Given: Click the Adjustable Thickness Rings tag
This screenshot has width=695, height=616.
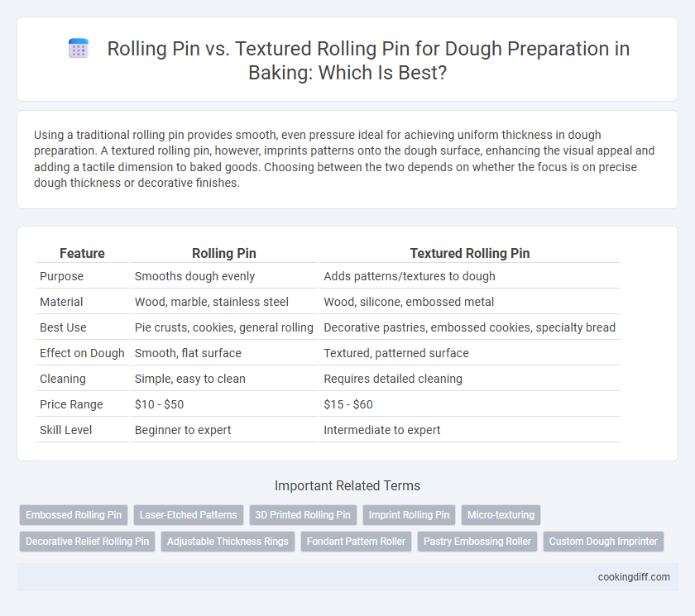Looking at the screenshot, I should (x=228, y=542).
